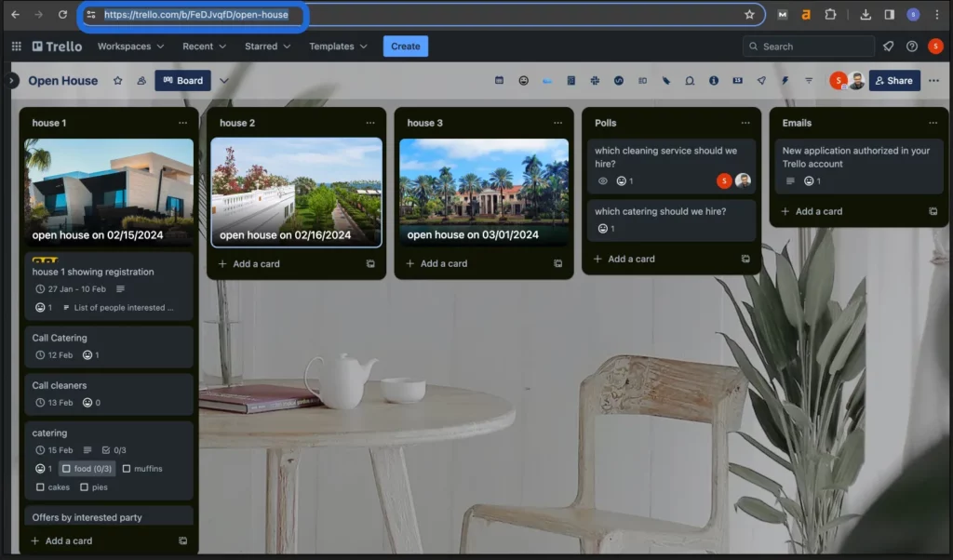Viewport: 953px width, 560px height.
Task: Open house 1 list actions menu
Action: point(182,123)
